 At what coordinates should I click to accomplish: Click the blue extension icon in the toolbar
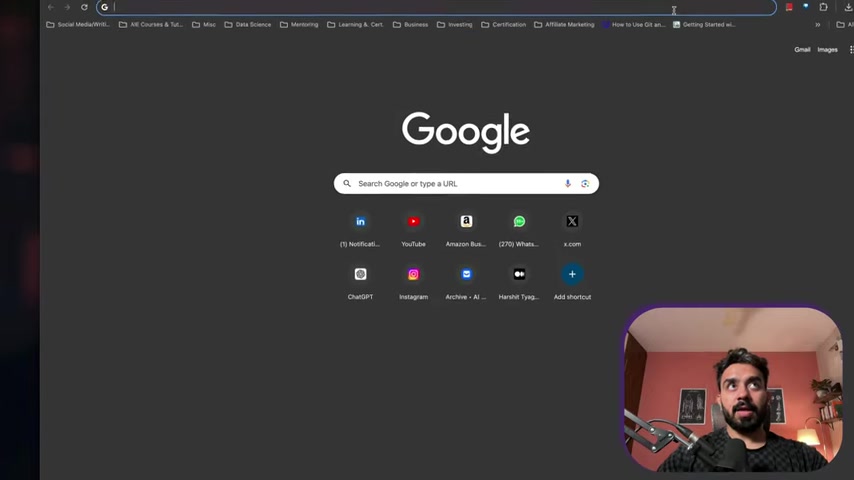click(x=806, y=7)
